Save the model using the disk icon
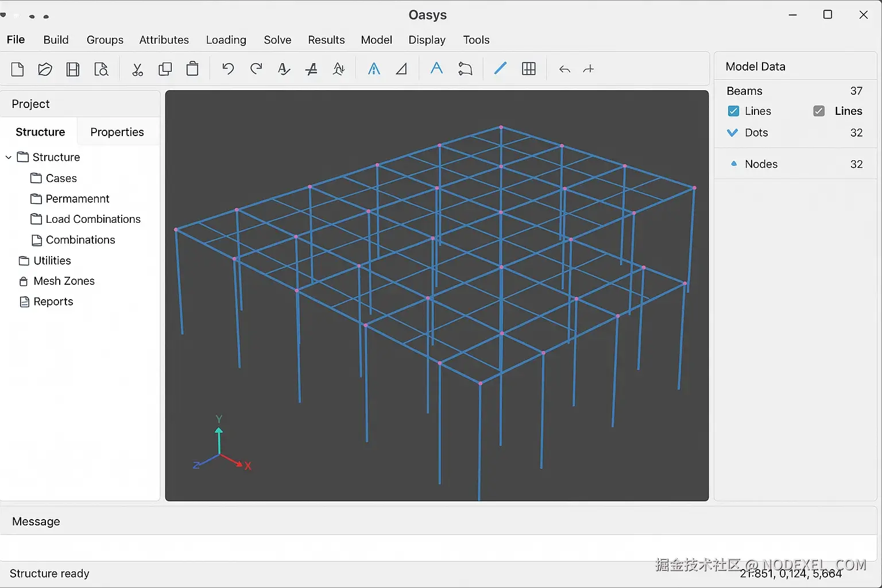The width and height of the screenshot is (882, 588). pos(73,69)
